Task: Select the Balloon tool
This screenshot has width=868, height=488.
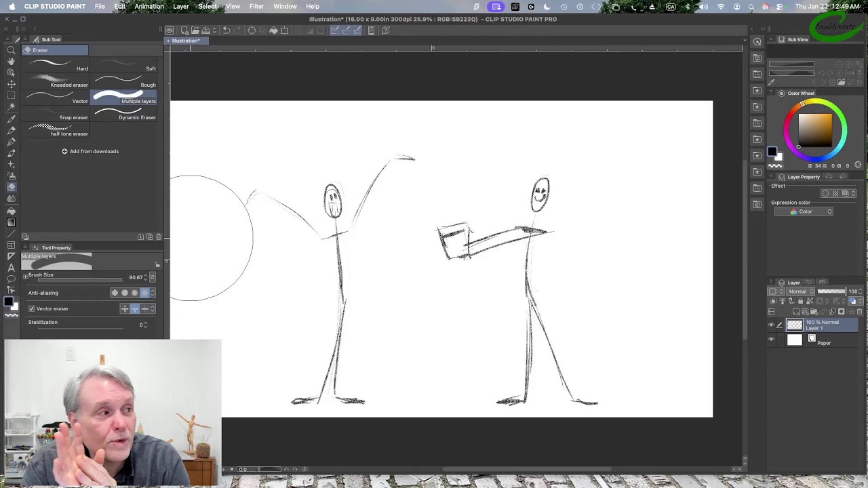Action: coord(11,279)
